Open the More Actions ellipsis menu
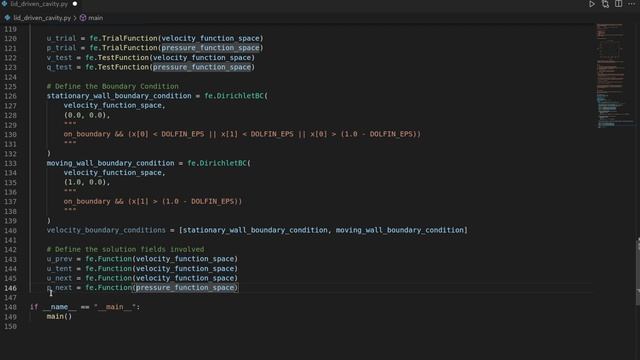 coord(631,4)
